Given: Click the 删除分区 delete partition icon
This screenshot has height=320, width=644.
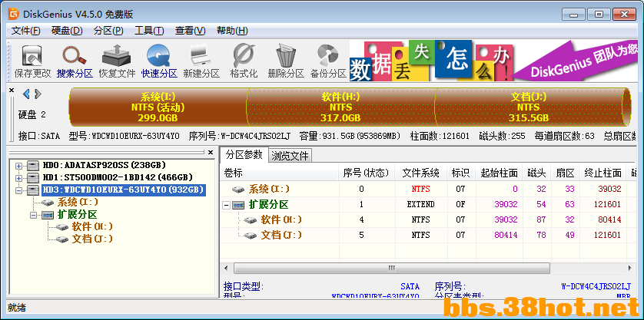Looking at the screenshot, I should (x=286, y=56).
